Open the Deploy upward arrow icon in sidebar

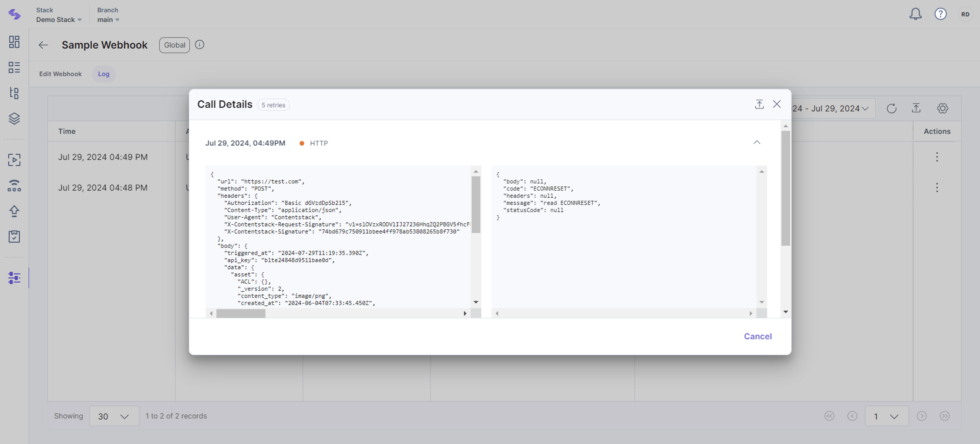(x=14, y=211)
